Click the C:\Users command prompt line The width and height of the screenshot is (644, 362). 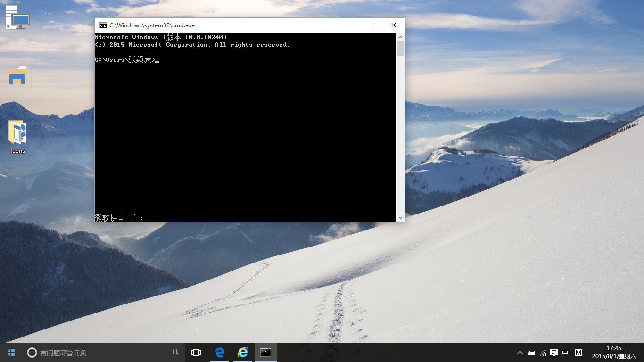(126, 60)
